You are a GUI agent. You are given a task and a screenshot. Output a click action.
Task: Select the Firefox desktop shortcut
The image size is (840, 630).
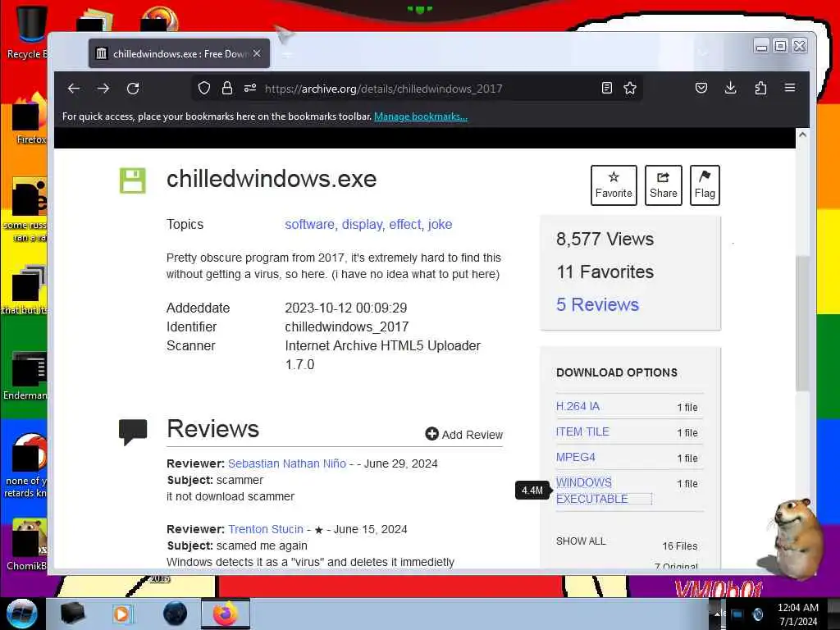coord(30,120)
